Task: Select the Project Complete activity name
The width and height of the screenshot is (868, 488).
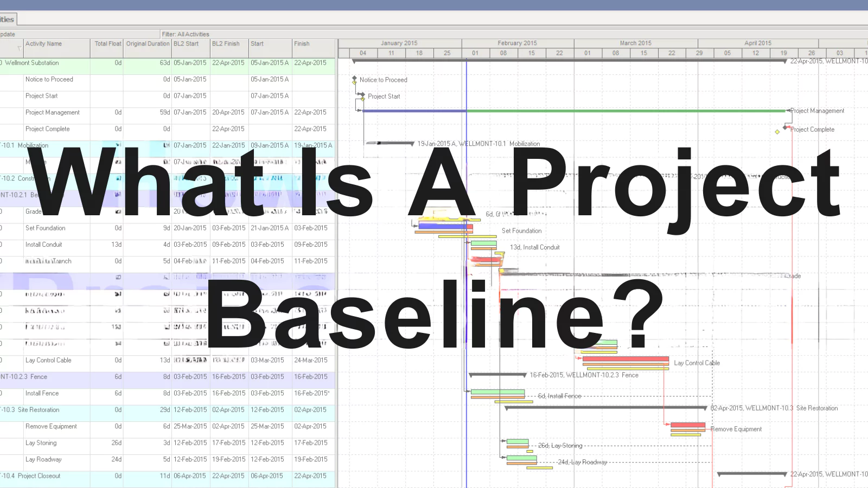Action: (47, 129)
